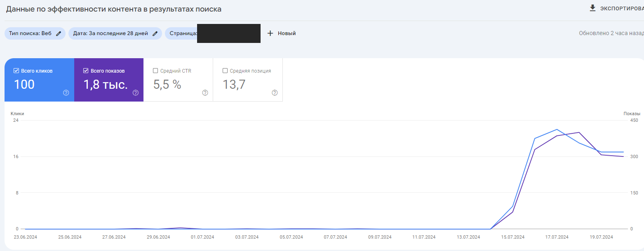This screenshot has width=644, height=251.
Task: Enable the Средняя позиция checkbox
Action: 225,71
